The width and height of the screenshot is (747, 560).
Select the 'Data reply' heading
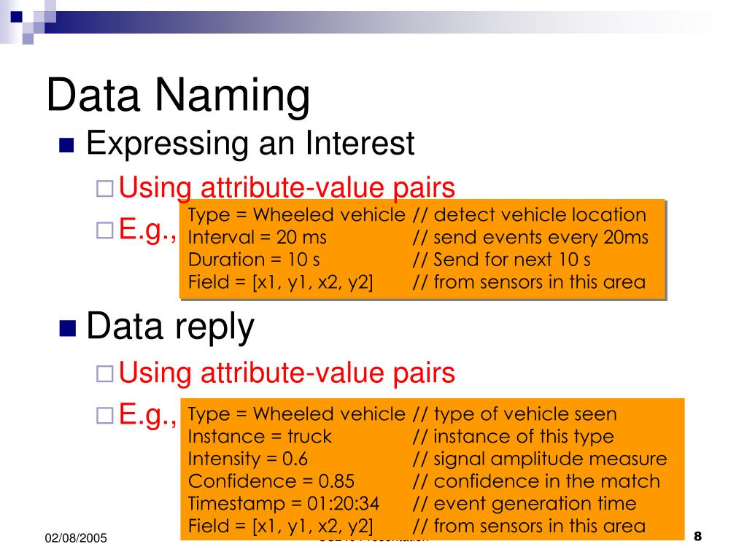170,327
